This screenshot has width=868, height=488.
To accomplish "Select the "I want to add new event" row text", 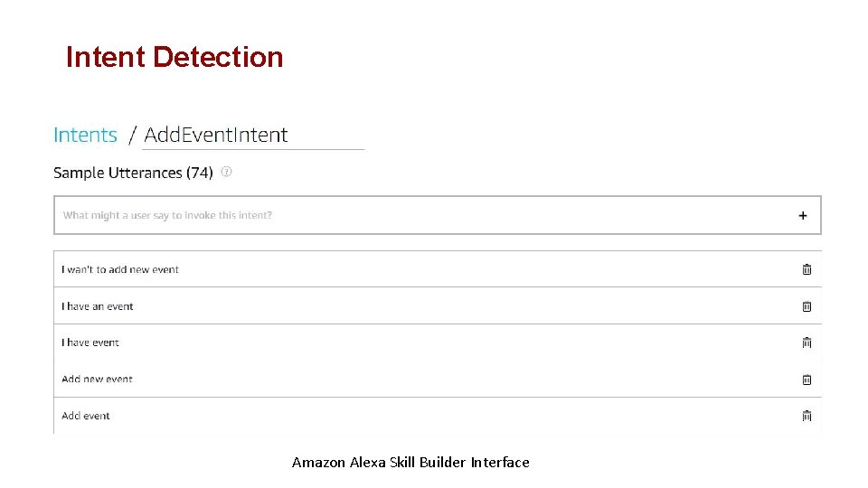I will tap(120, 269).
